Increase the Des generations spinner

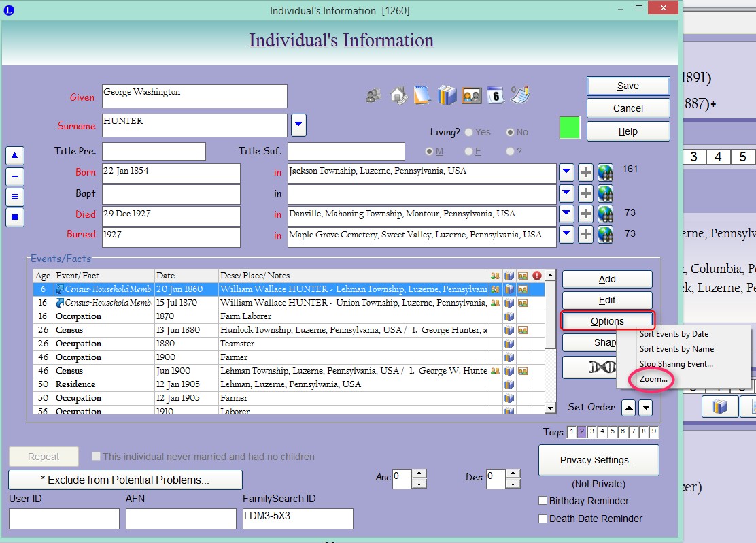pos(513,474)
